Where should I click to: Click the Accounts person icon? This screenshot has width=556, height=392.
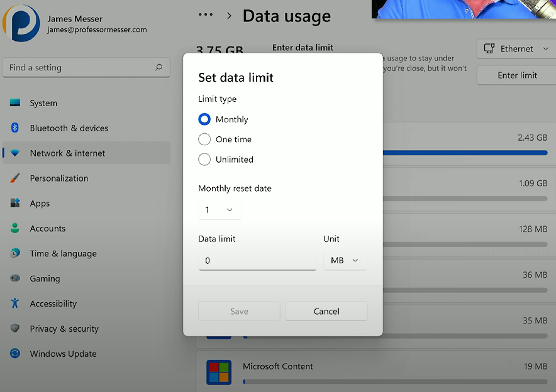click(15, 229)
